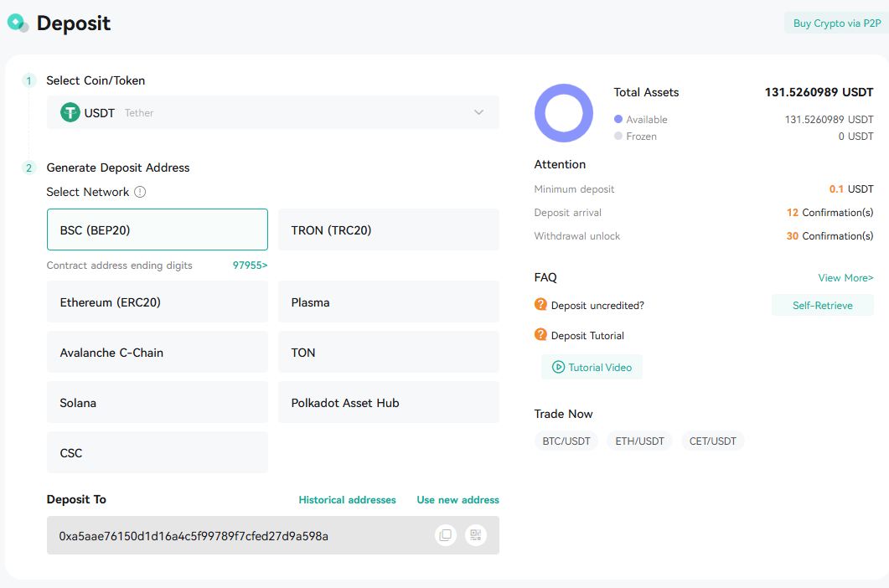Open the Deposit Tutorial FAQ entry
Screen dimensions: 889x588
587,335
